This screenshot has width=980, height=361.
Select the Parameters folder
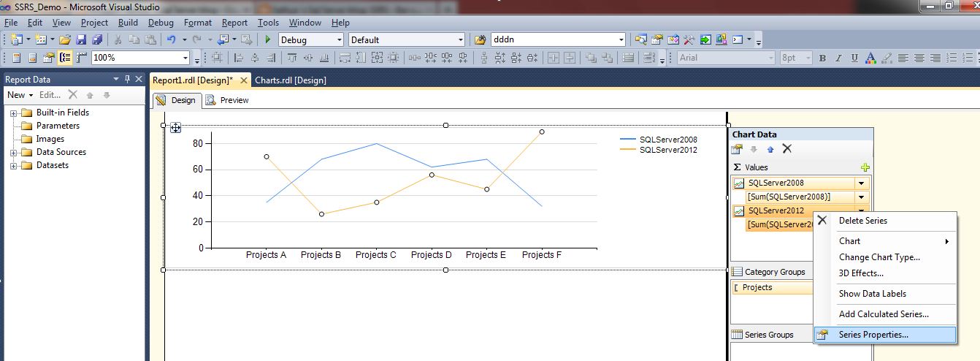[x=50, y=126]
